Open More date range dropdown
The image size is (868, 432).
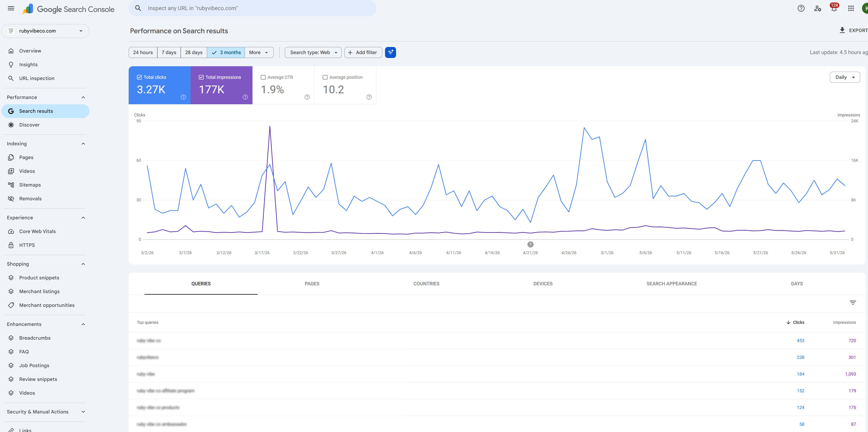click(259, 52)
